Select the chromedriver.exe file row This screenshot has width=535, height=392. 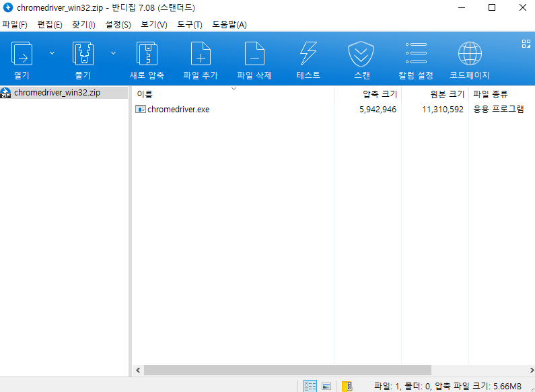[333, 110]
